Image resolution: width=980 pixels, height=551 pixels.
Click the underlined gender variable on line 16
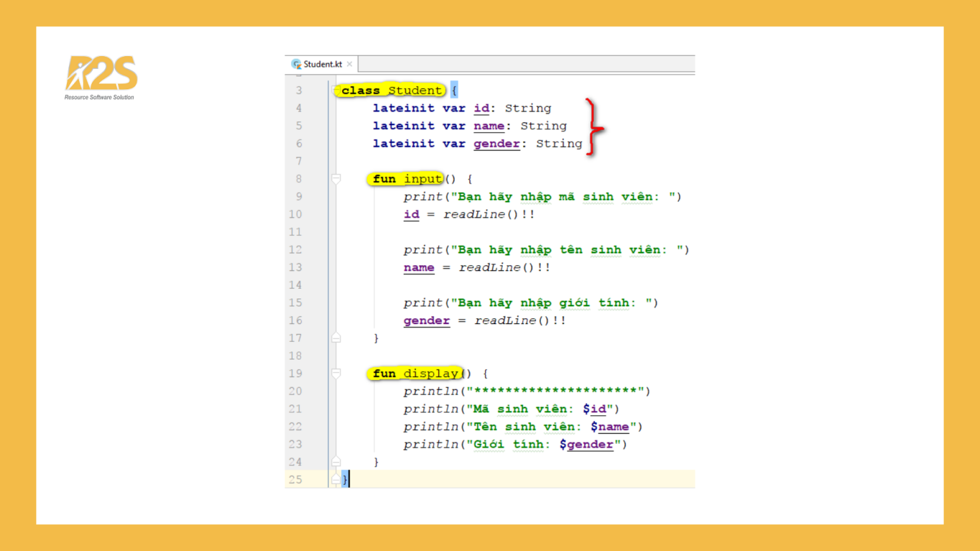pos(426,320)
